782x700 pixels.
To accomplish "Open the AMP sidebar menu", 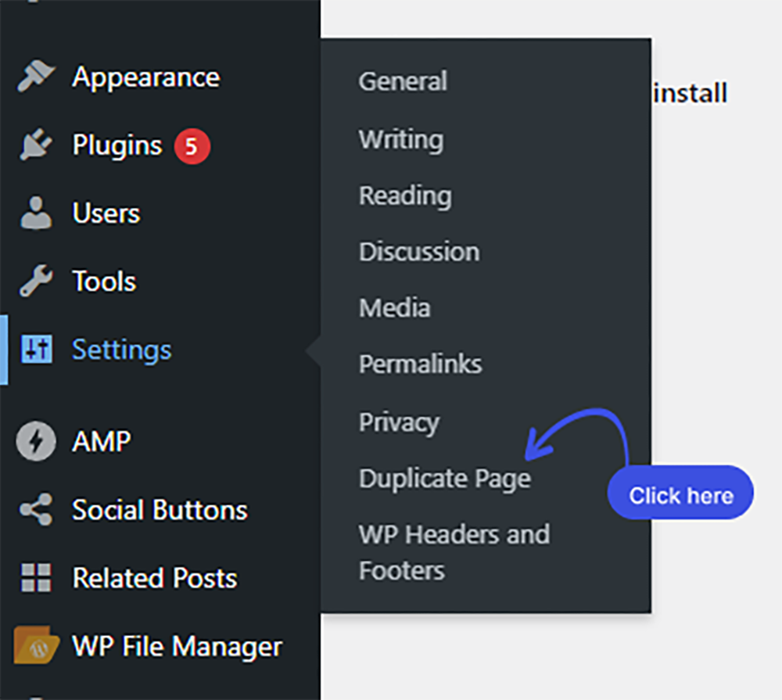I will coord(102,442).
